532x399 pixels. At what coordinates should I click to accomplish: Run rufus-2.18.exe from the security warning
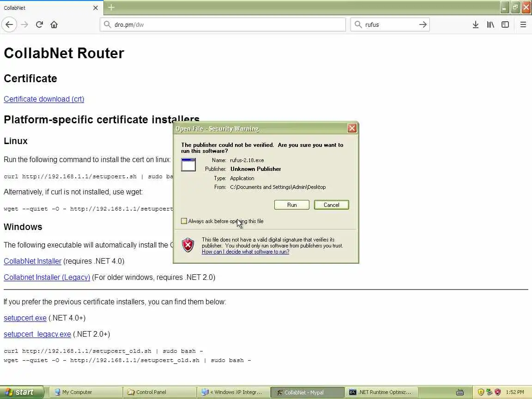(292, 205)
